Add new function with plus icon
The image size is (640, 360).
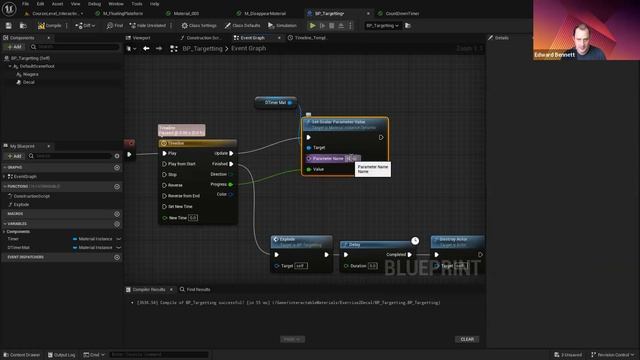coord(117,187)
